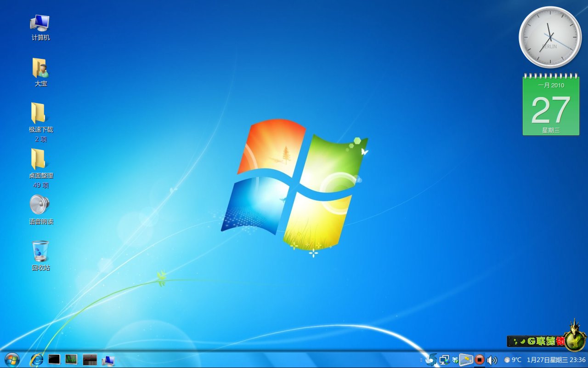Click the weather picture tray icon
This screenshot has width=588, height=368.
pyautogui.click(x=466, y=360)
